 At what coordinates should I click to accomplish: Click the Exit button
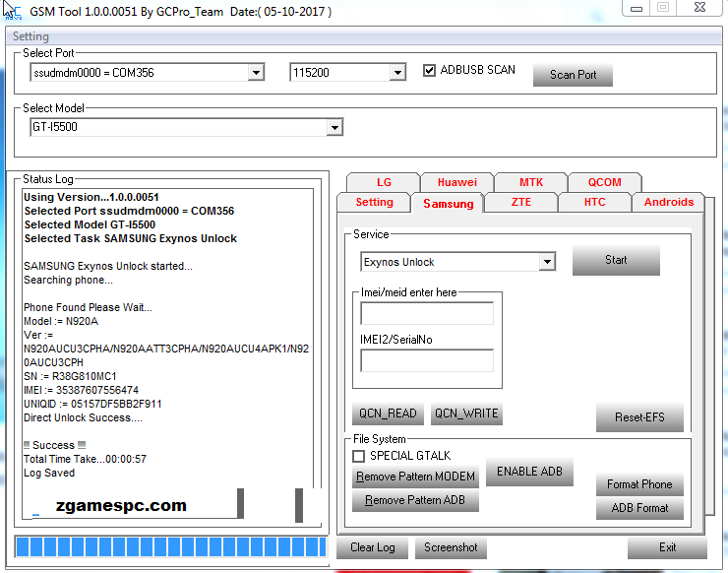tap(667, 548)
